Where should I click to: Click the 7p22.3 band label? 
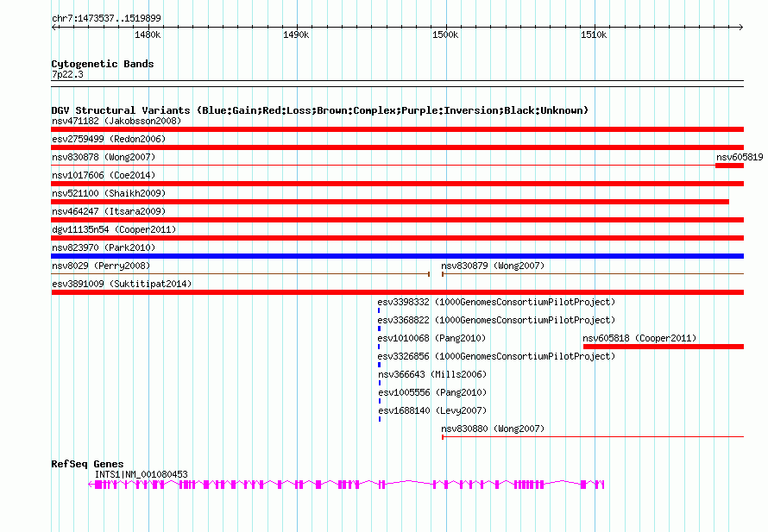click(x=67, y=74)
